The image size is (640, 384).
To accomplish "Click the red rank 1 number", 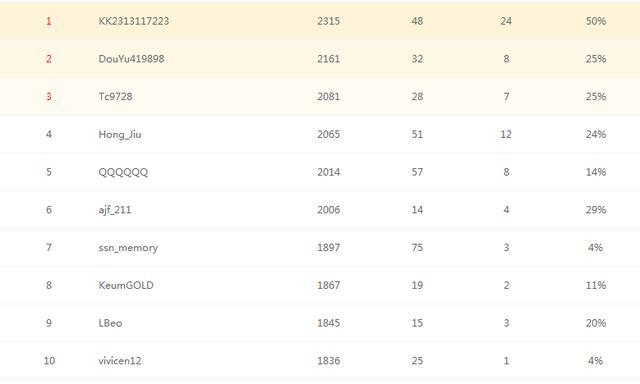I will 49,21.
